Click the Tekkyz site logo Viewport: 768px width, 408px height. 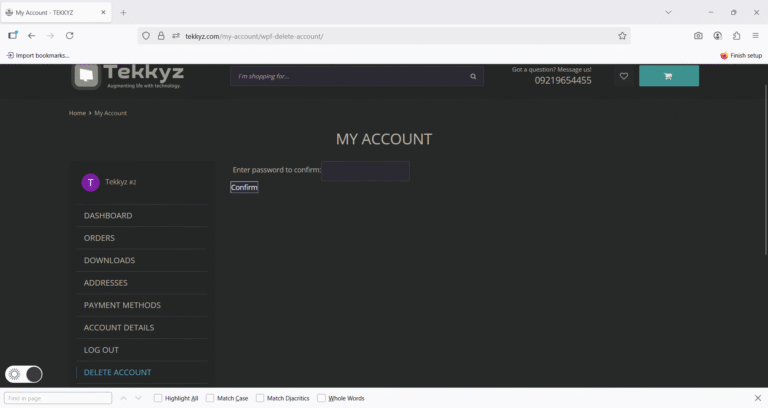pos(128,76)
